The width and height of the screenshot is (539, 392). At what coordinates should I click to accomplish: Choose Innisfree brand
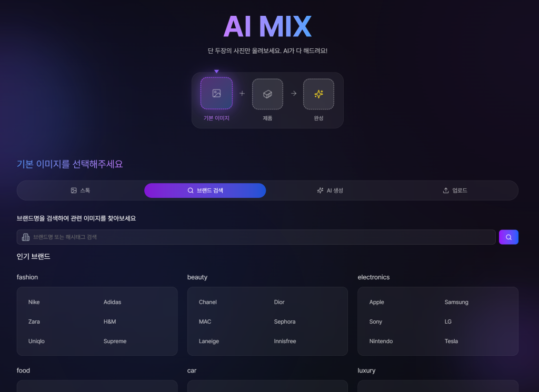coord(285,341)
